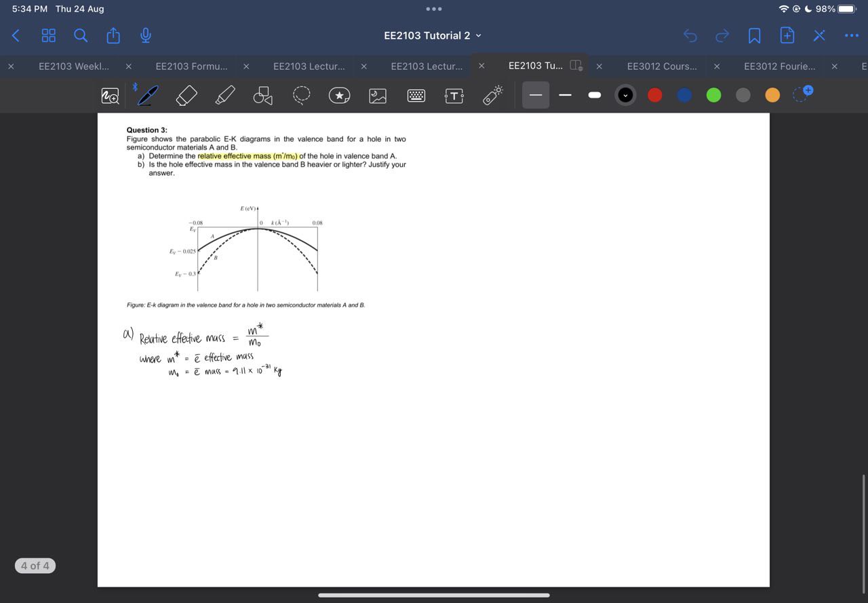Image resolution: width=868 pixels, height=603 pixels.
Task: Open the Elements sticker tool
Action: 340,95
